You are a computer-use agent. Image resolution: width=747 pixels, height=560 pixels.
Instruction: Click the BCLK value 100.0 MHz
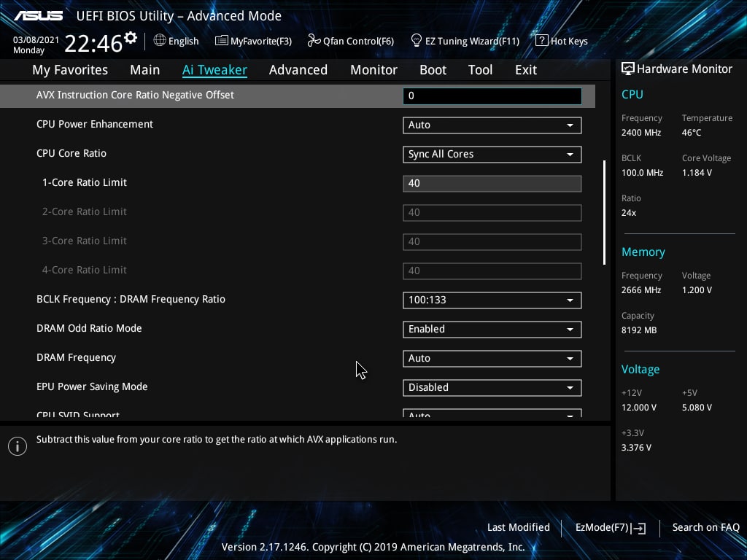click(642, 172)
